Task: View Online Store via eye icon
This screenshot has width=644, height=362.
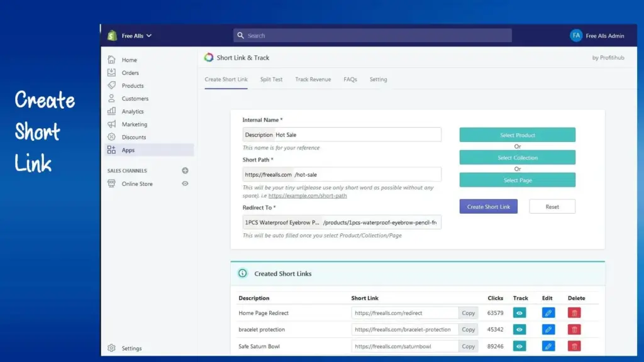Action: pyautogui.click(x=186, y=184)
